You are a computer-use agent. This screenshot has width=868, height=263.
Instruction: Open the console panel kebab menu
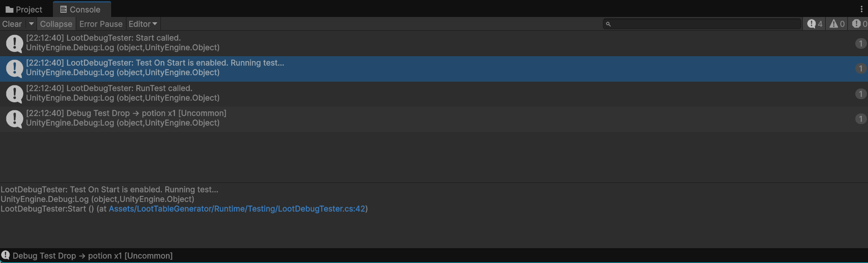point(862,9)
